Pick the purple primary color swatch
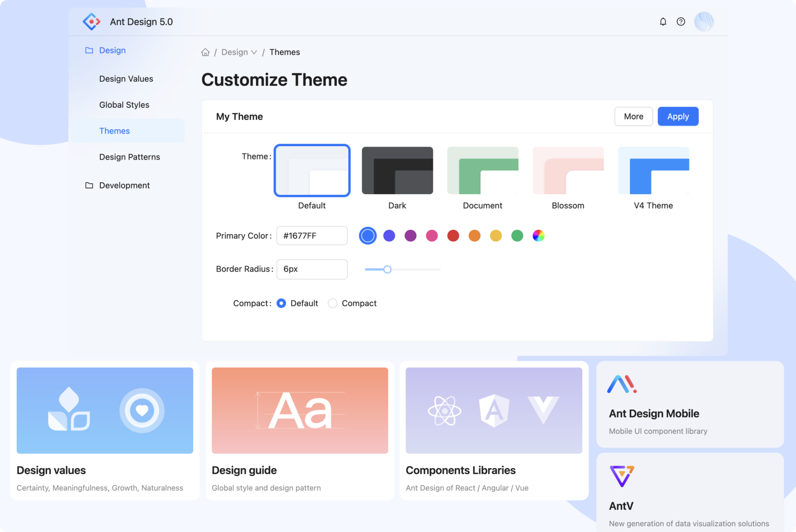 point(410,236)
